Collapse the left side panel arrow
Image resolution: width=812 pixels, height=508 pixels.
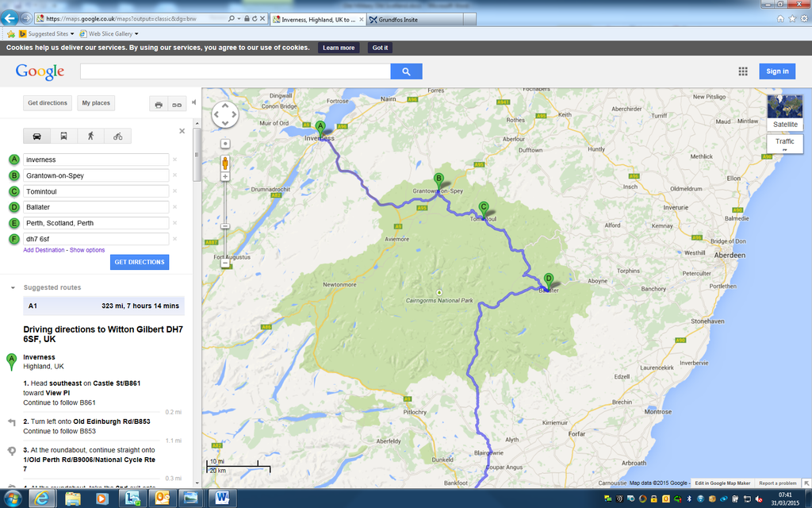pyautogui.click(x=193, y=102)
